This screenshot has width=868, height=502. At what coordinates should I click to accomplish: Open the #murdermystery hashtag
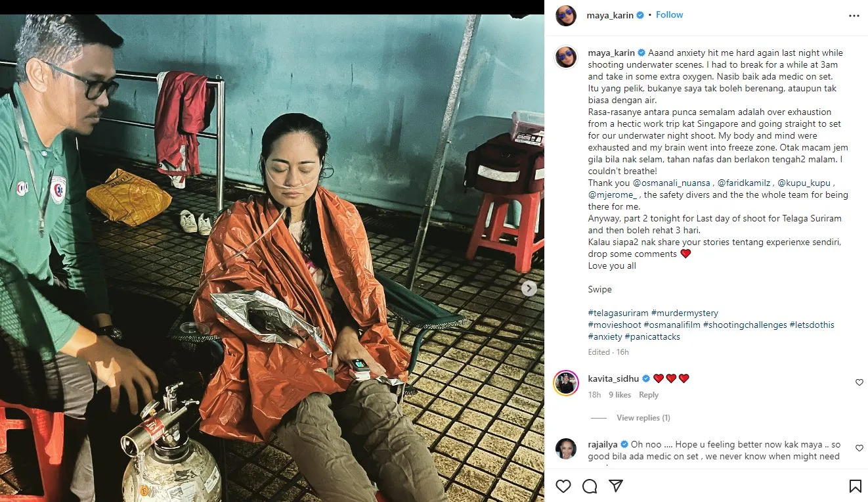click(x=685, y=313)
